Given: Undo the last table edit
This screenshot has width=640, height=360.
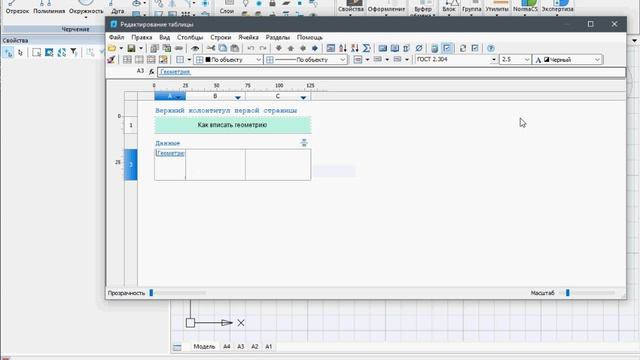Looking at the screenshot, I should click(x=251, y=48).
